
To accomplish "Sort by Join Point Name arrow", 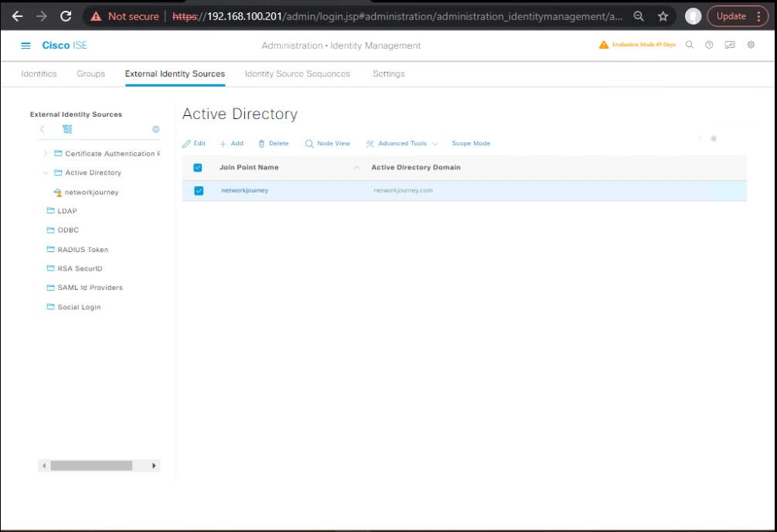I will click(356, 168).
